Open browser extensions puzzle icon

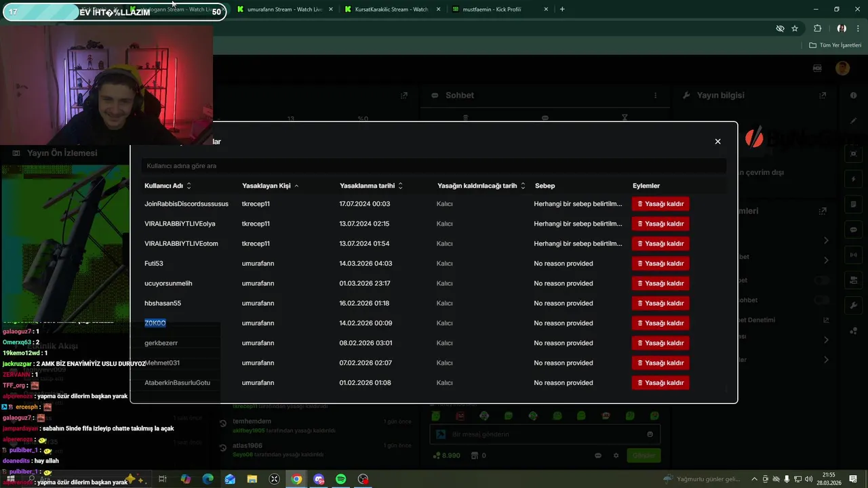817,28
